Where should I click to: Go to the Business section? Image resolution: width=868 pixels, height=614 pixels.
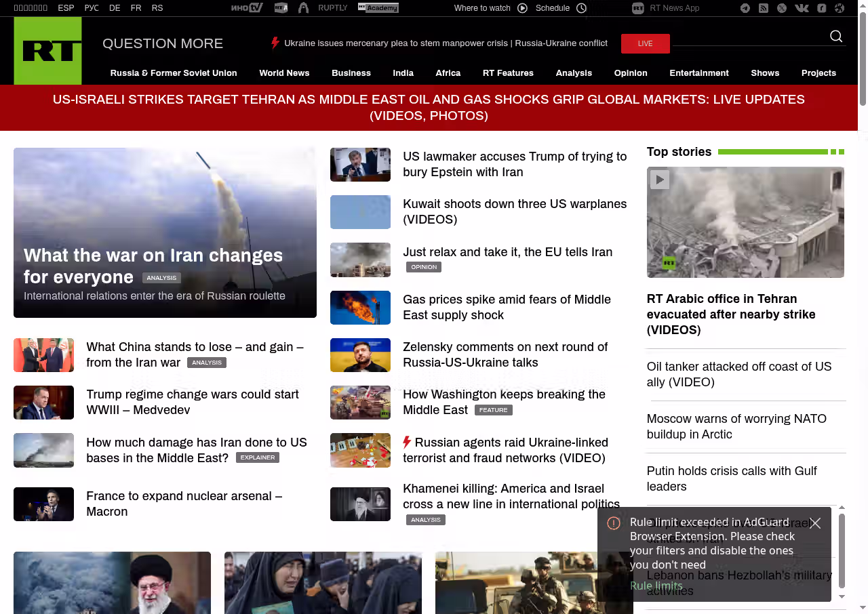click(351, 73)
